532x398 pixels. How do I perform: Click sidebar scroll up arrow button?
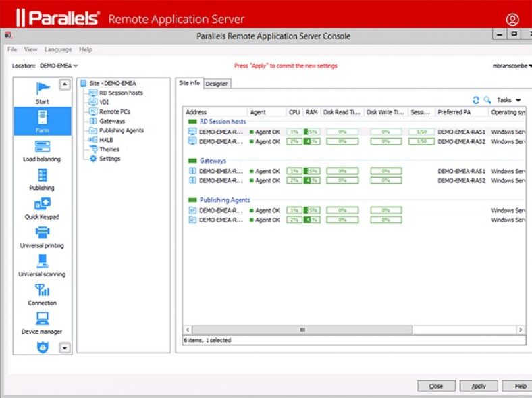(65, 84)
